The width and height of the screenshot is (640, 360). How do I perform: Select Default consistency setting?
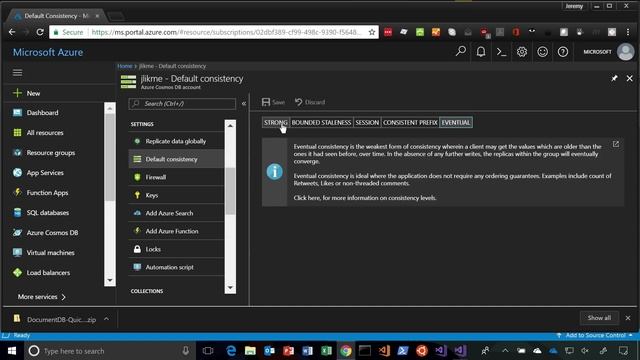(176, 159)
